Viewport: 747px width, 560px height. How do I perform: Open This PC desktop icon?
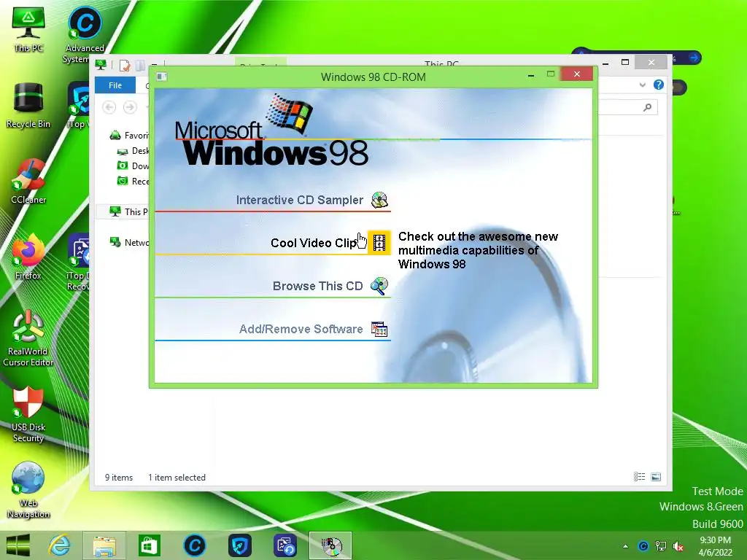28,29
